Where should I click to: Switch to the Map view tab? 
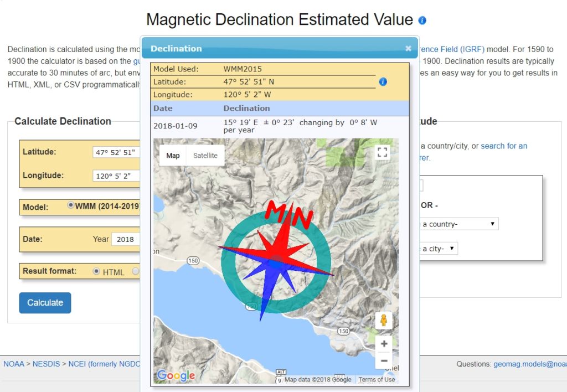tap(172, 156)
